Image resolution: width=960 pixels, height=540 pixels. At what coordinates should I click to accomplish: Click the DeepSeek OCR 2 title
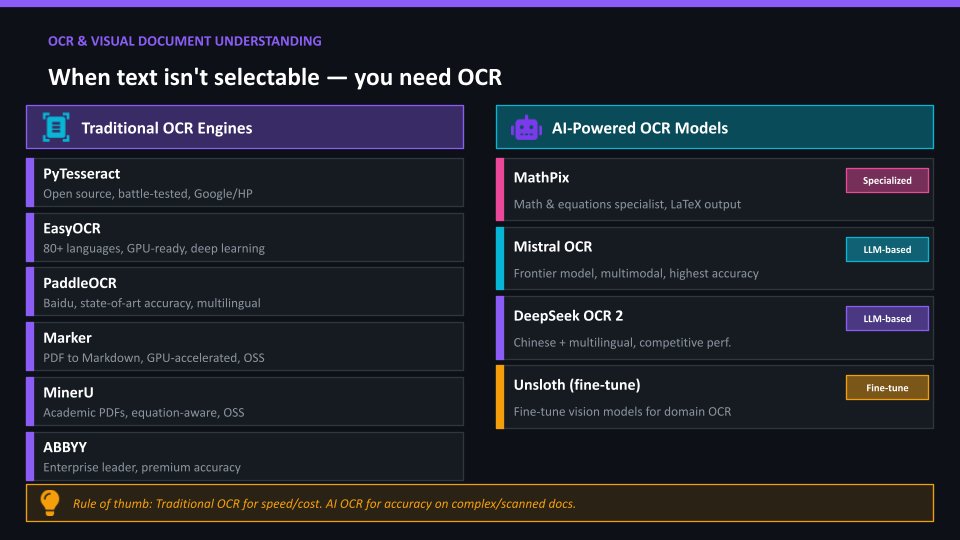click(568, 316)
